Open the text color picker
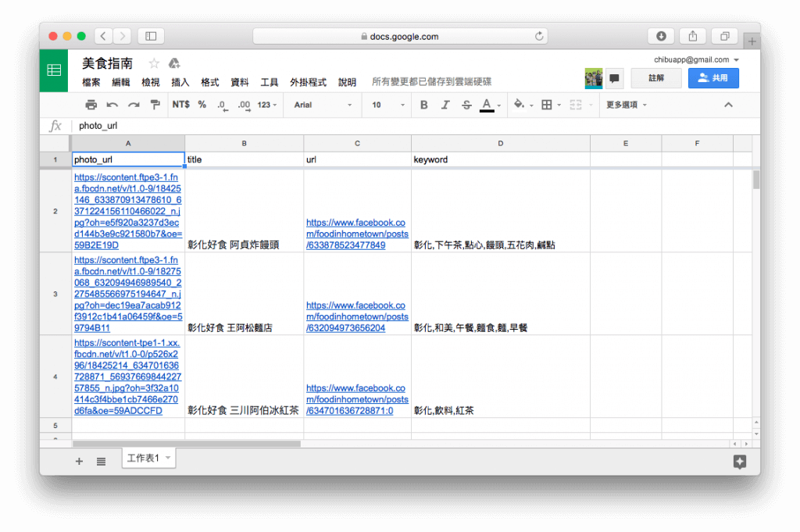The height and width of the screenshot is (532, 800). 487,105
